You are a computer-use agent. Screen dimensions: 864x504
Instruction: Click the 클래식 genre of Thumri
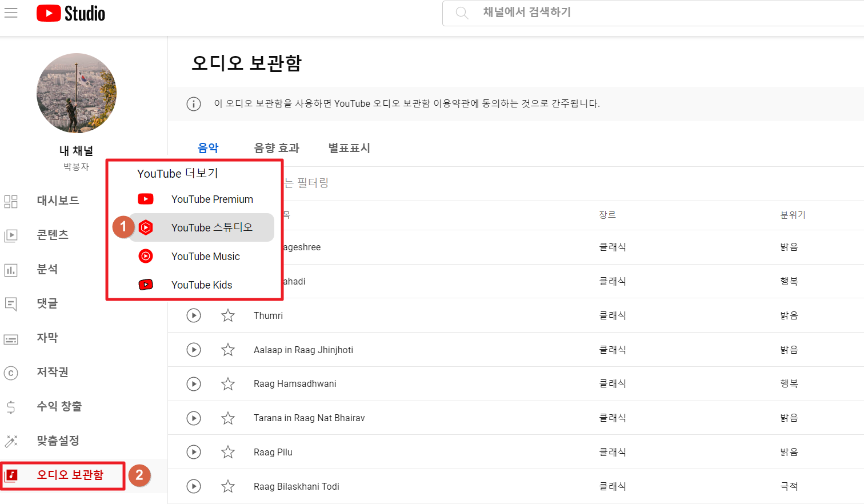pyautogui.click(x=613, y=315)
